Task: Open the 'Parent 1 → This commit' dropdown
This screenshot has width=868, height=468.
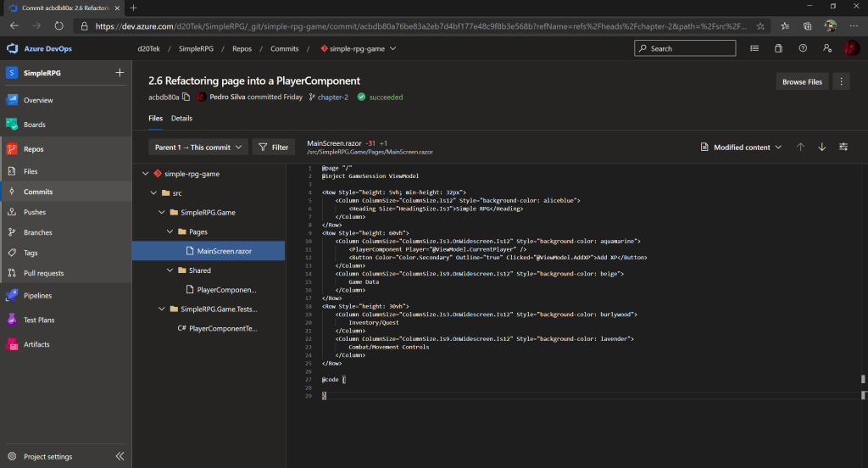Action: coord(198,148)
